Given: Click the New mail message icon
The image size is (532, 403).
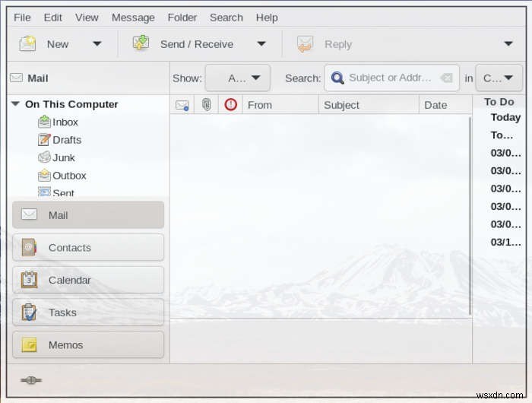Looking at the screenshot, I should pos(27,43).
